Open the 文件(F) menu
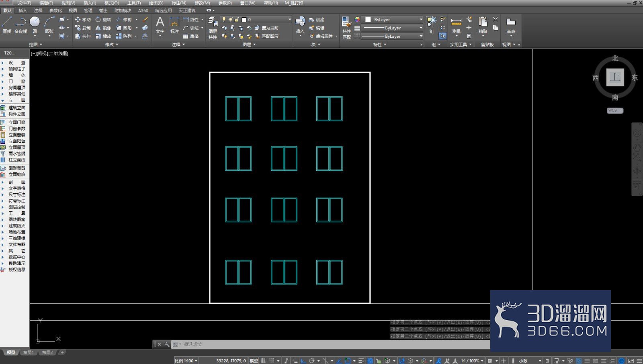The image size is (643, 364). pos(24,3)
